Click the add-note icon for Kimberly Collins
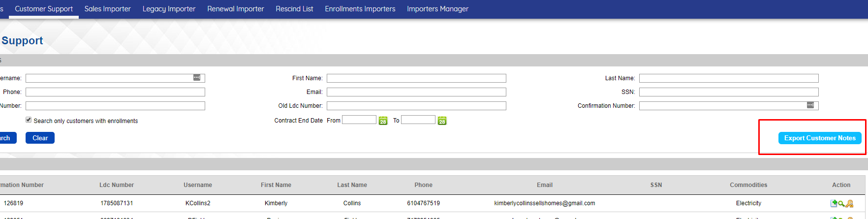This screenshot has height=219, width=868. pyautogui.click(x=834, y=203)
